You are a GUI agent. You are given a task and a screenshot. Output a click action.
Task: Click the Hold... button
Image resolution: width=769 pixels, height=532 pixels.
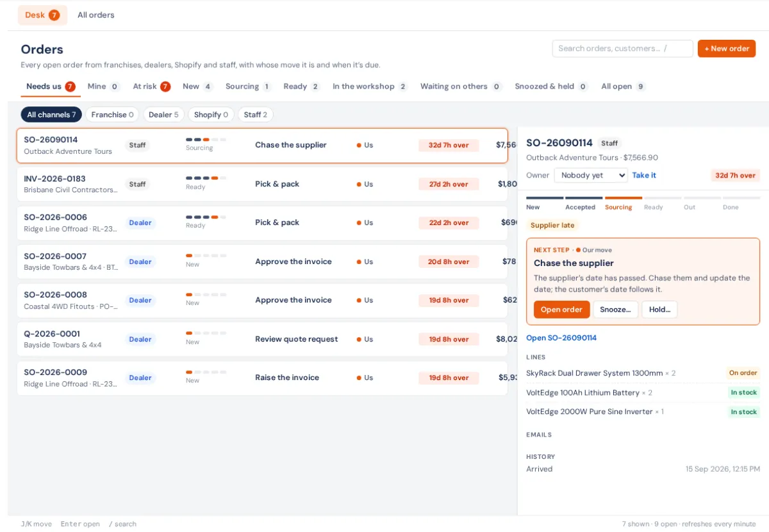pyautogui.click(x=659, y=310)
